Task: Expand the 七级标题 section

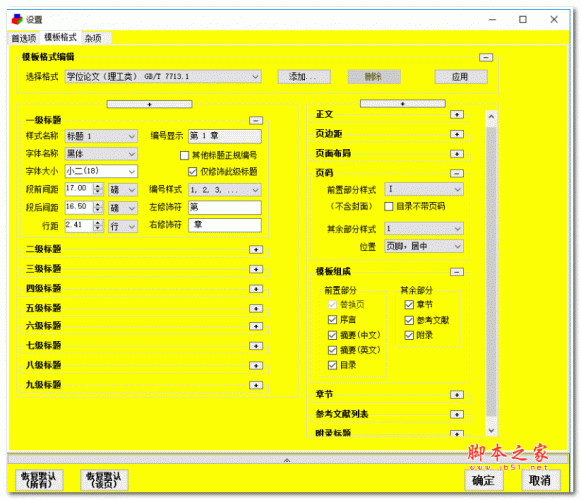Action: (x=256, y=346)
